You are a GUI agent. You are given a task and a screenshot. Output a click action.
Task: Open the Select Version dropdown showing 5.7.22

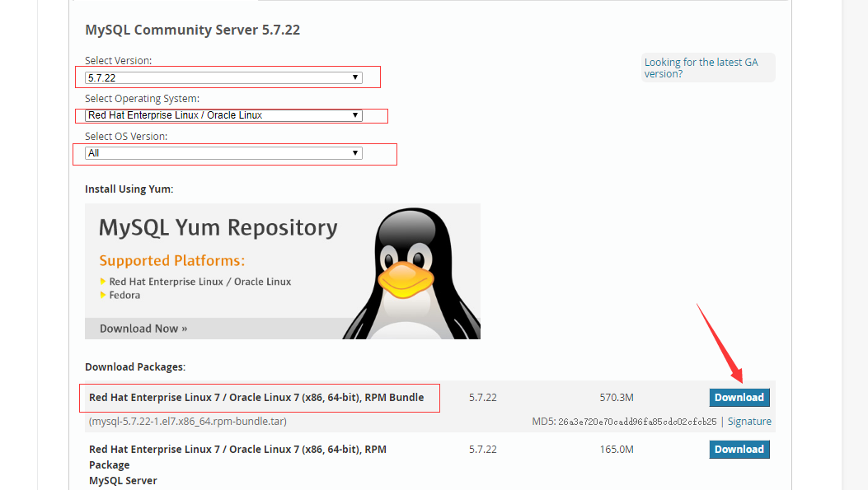pos(223,77)
